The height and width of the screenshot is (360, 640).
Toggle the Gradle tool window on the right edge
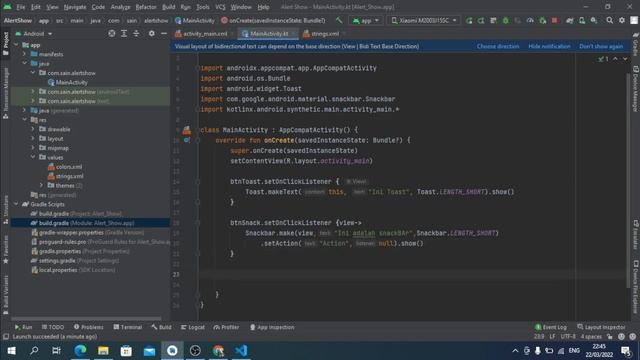pyautogui.click(x=636, y=44)
